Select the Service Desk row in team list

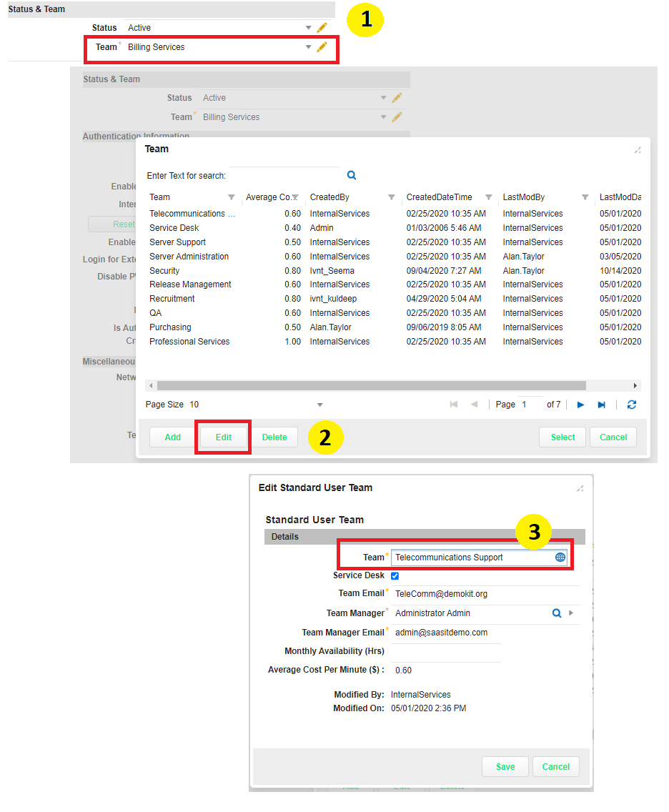174,228
